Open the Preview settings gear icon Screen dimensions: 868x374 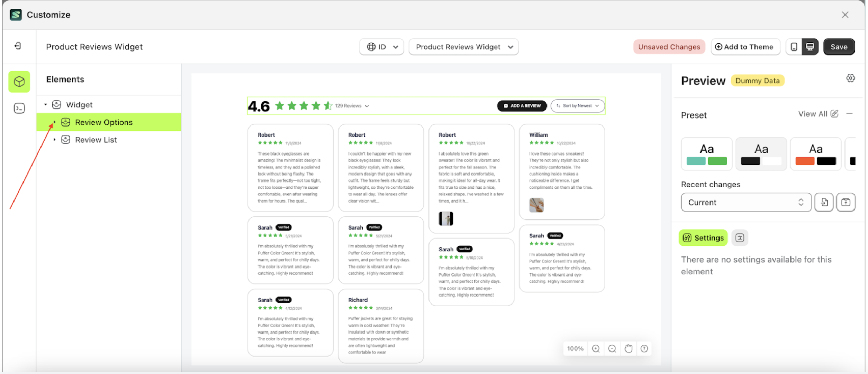click(x=851, y=78)
